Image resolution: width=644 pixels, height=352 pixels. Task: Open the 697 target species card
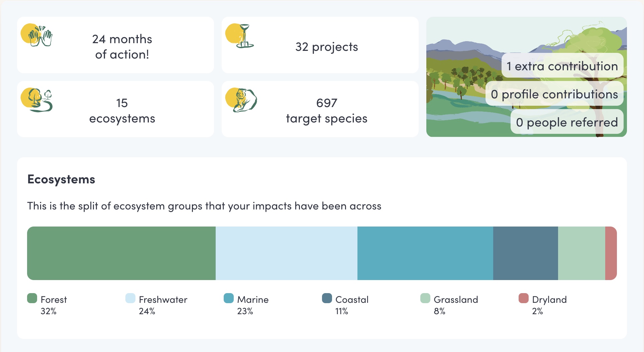click(320, 109)
